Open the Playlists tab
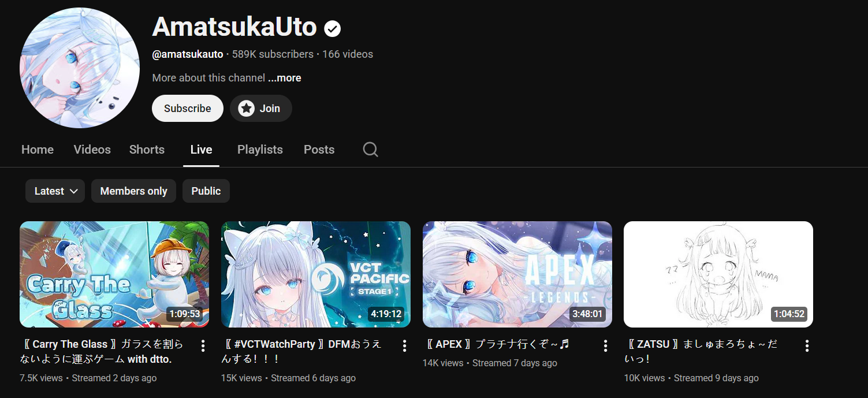Screen dimensions: 868x398 260,150
